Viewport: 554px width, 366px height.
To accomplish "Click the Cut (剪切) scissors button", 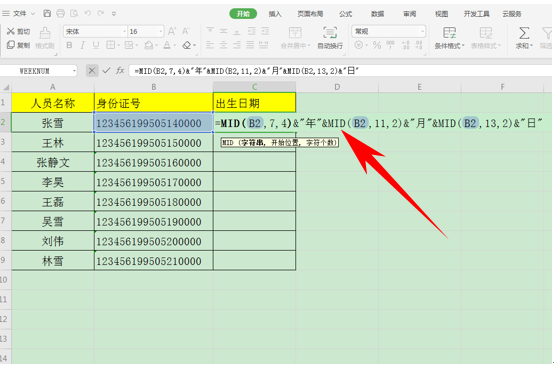I will [18, 31].
